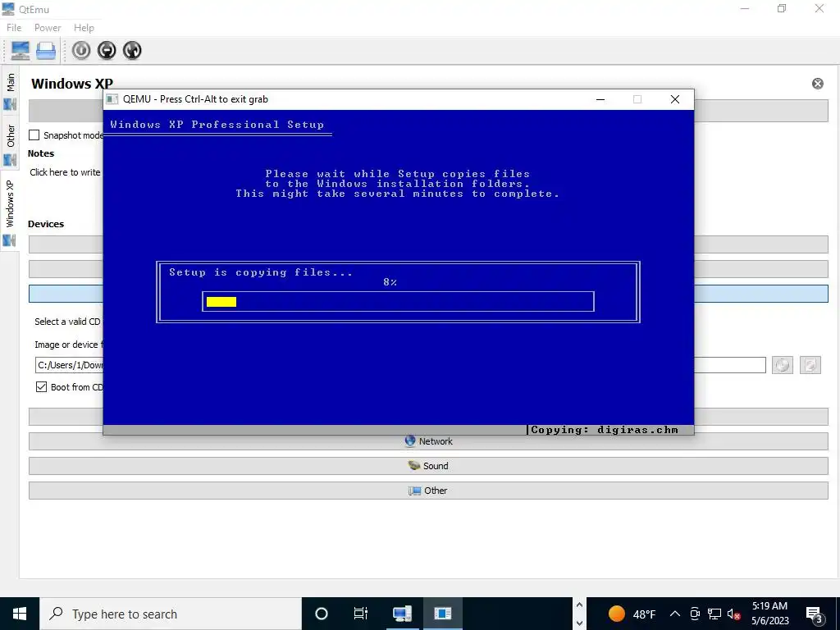This screenshot has height=630, width=840.
Task: Switch to the Other side tab
Action: click(x=10, y=144)
